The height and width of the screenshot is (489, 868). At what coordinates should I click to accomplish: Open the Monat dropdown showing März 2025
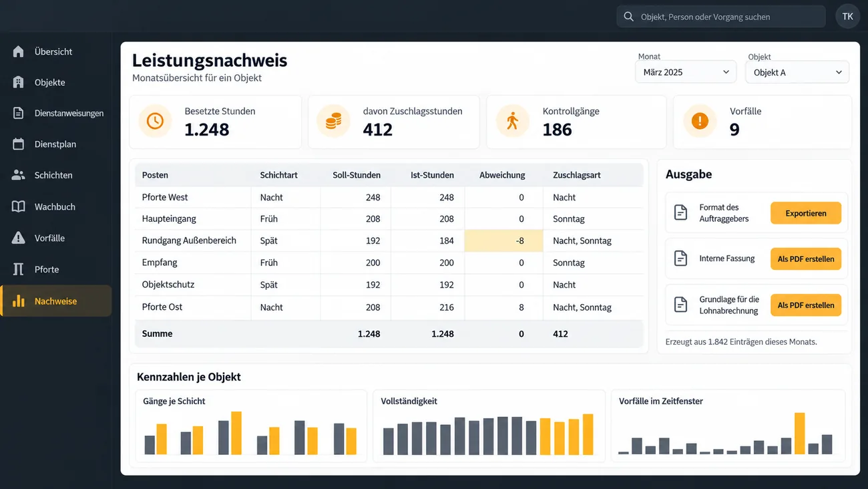click(686, 72)
